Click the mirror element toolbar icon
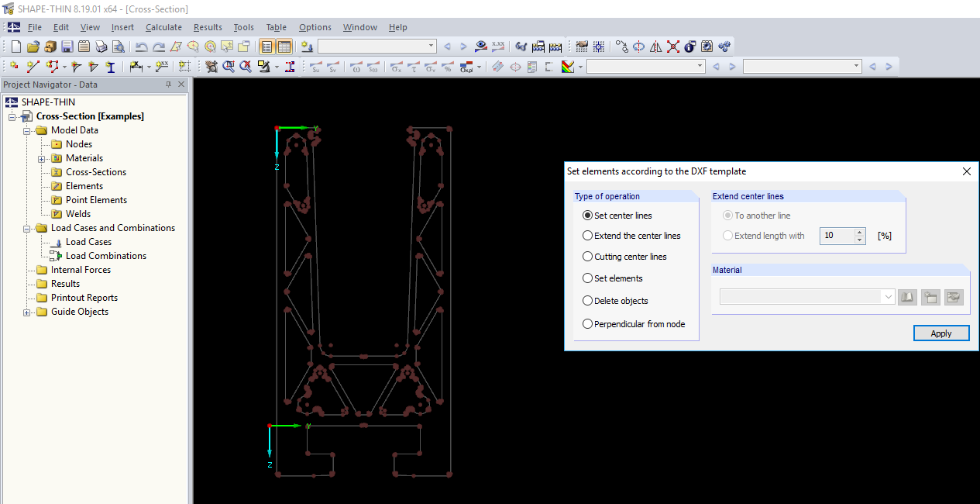Image resolution: width=980 pixels, height=504 pixels. (x=655, y=47)
